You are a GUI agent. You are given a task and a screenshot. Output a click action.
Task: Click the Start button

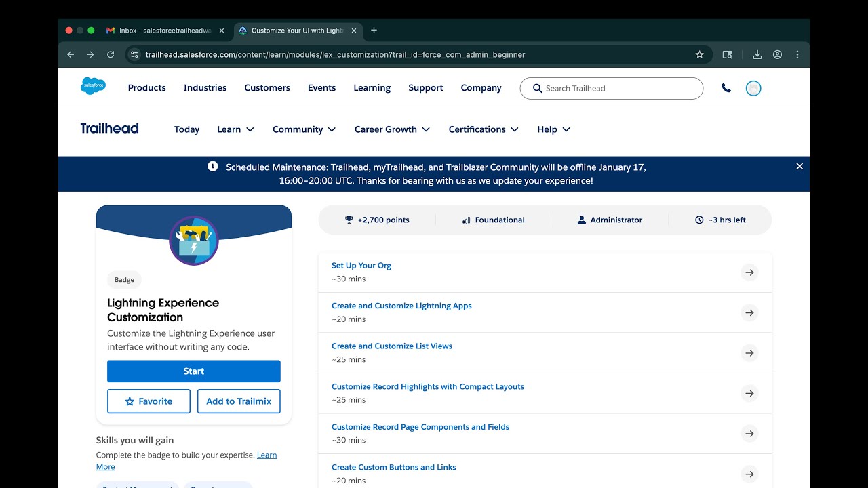click(194, 371)
